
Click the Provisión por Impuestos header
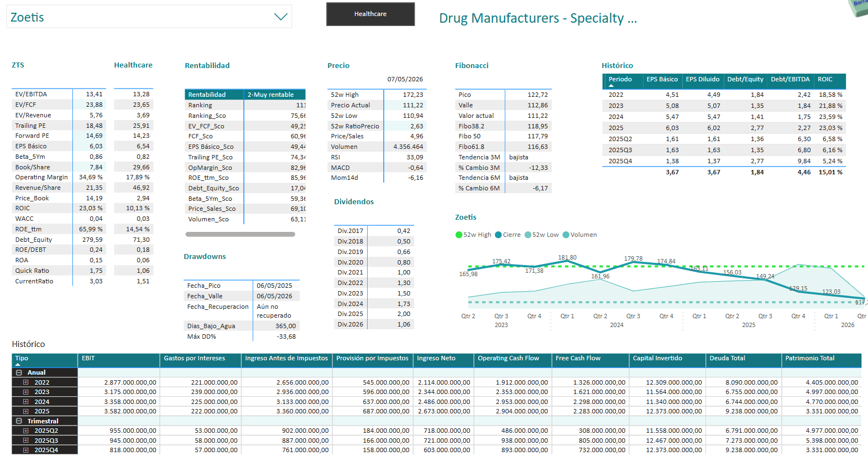[x=373, y=360]
